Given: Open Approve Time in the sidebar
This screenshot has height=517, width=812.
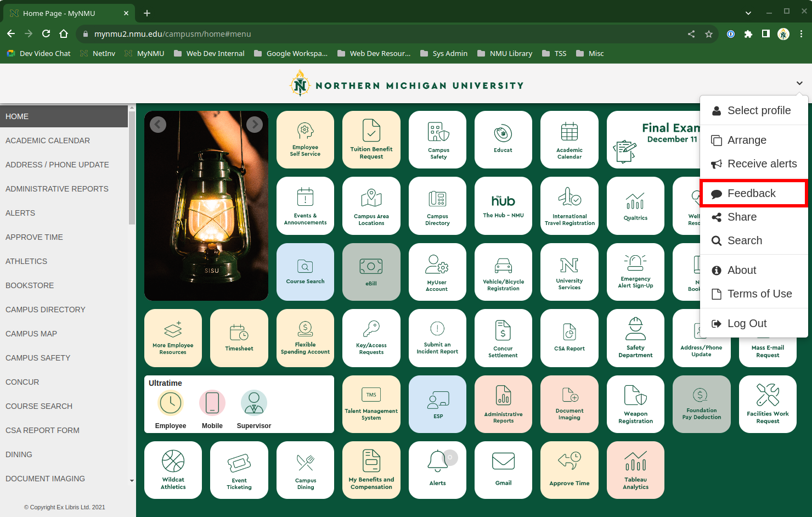Looking at the screenshot, I should (x=64, y=237).
